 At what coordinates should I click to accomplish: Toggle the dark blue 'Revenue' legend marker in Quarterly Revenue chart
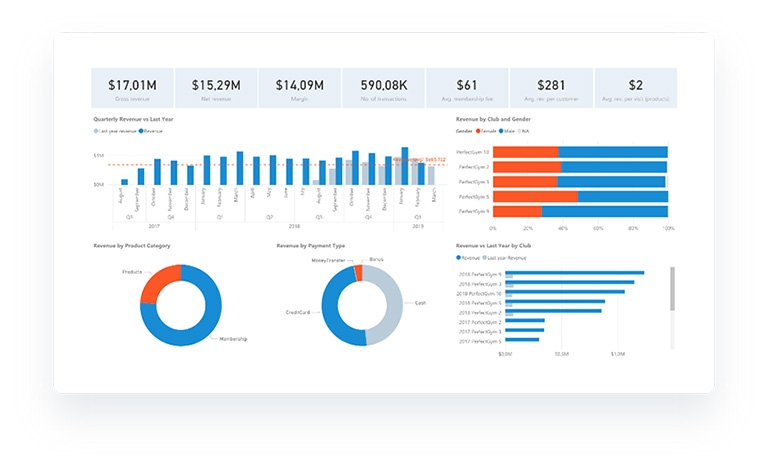pos(141,131)
